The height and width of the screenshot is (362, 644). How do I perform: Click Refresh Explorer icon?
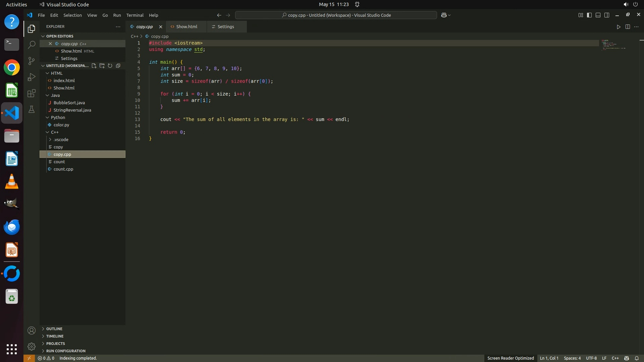pos(110,66)
